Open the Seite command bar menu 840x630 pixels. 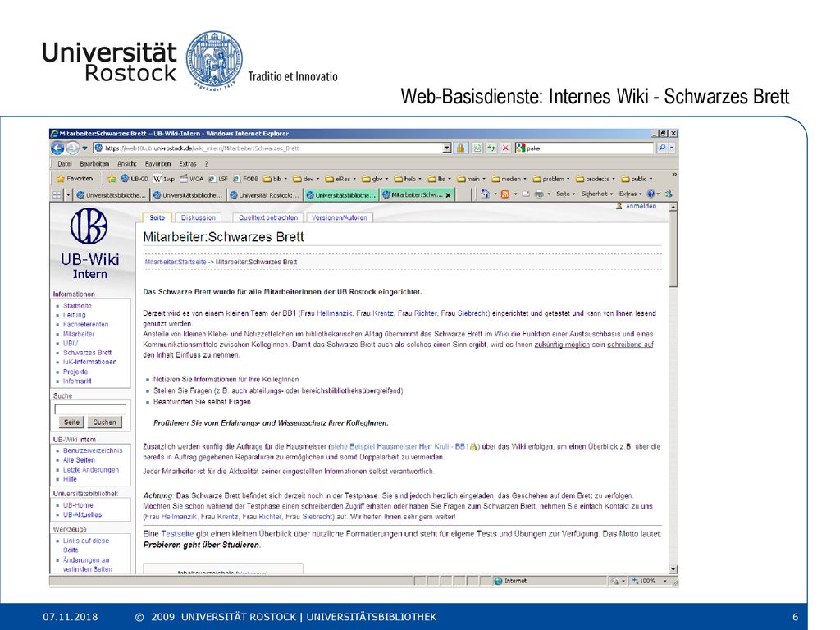coord(565,194)
